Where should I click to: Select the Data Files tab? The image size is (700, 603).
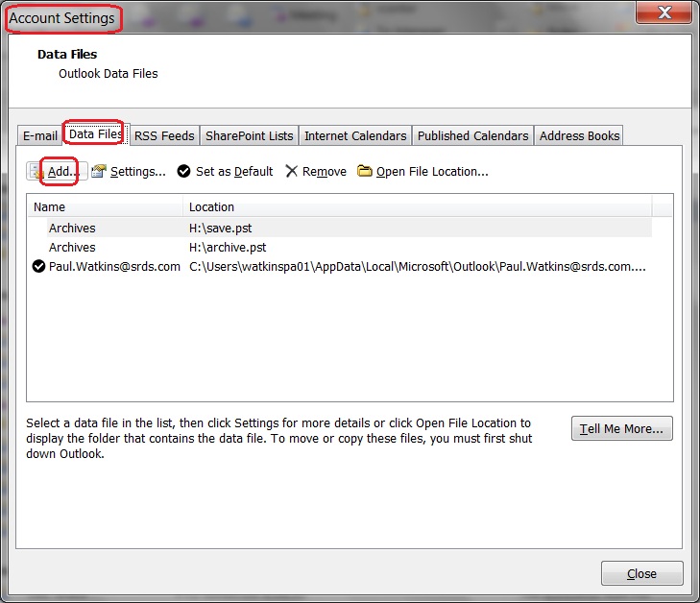(x=95, y=134)
